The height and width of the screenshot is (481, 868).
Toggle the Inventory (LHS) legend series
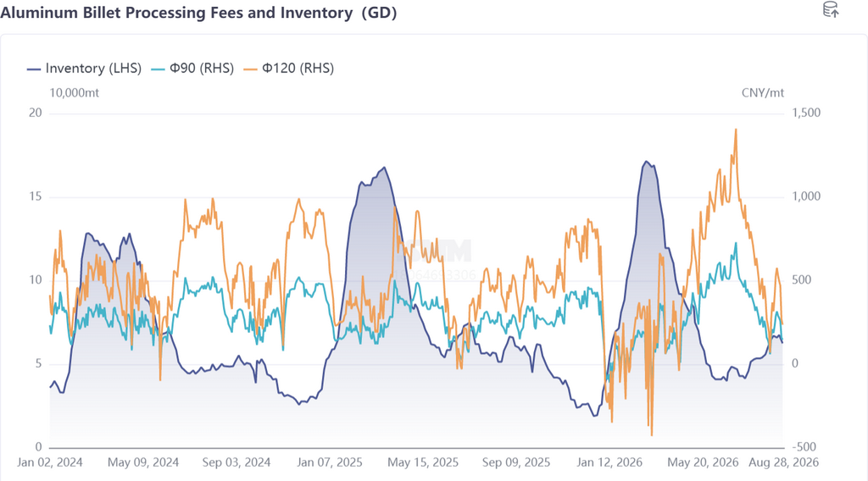84,69
